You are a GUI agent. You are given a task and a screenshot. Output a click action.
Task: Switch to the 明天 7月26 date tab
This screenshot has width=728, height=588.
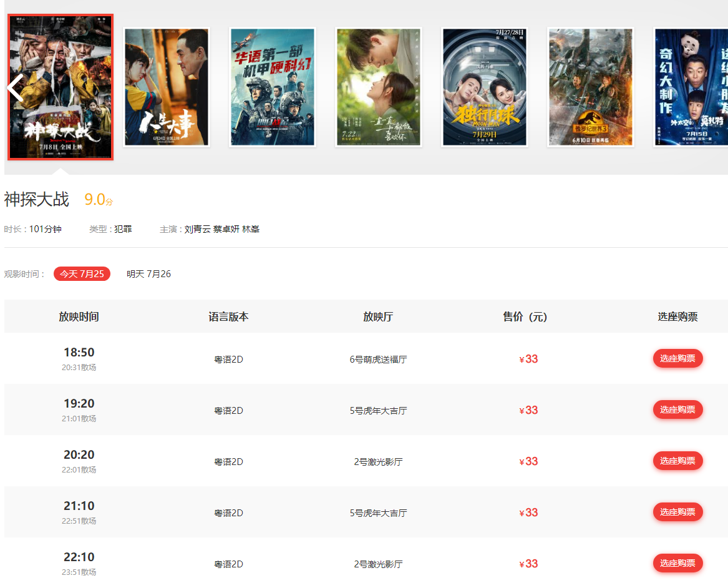click(148, 274)
